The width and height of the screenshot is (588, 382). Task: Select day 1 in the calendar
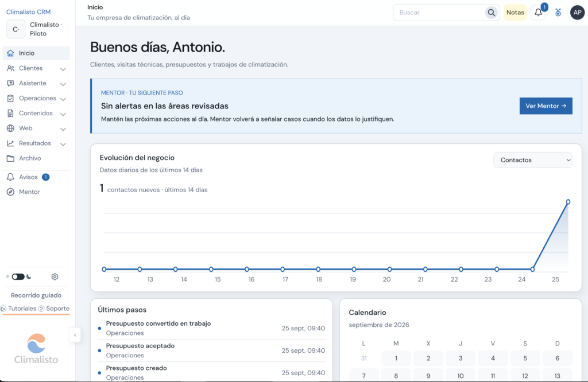(396, 358)
